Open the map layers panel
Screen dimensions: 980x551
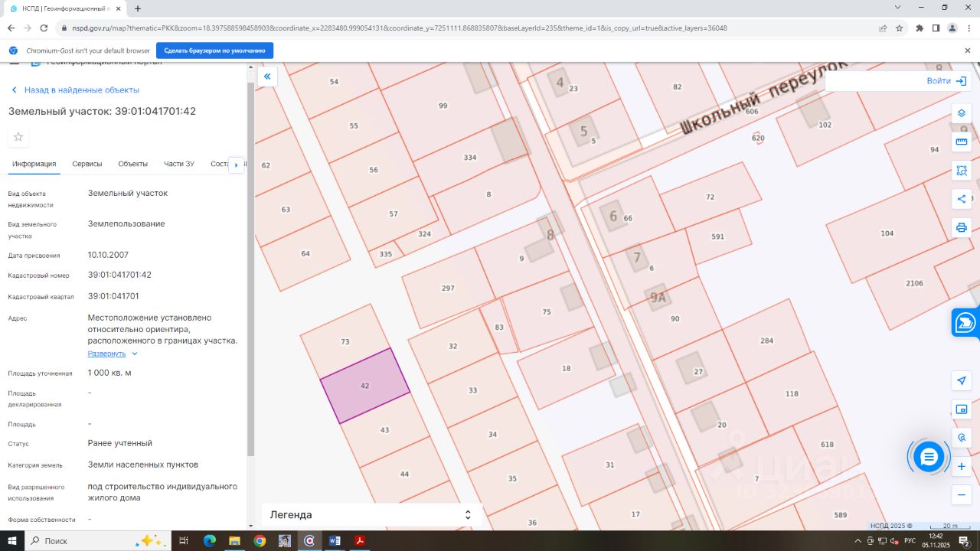tap(962, 113)
